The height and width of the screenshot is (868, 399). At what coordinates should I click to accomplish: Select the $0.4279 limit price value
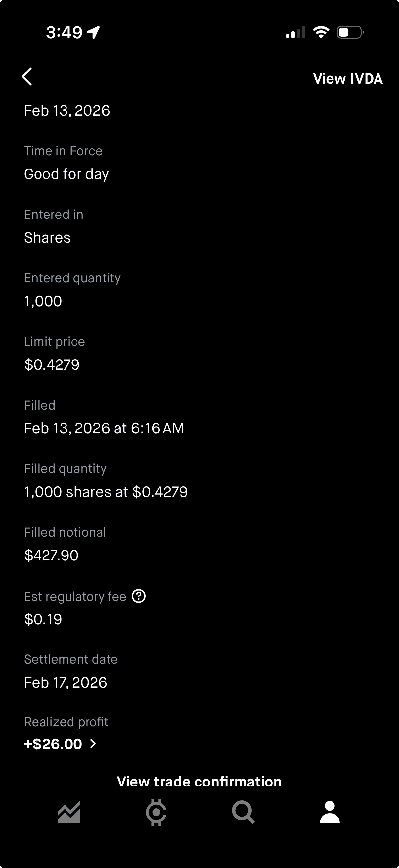coord(52,364)
